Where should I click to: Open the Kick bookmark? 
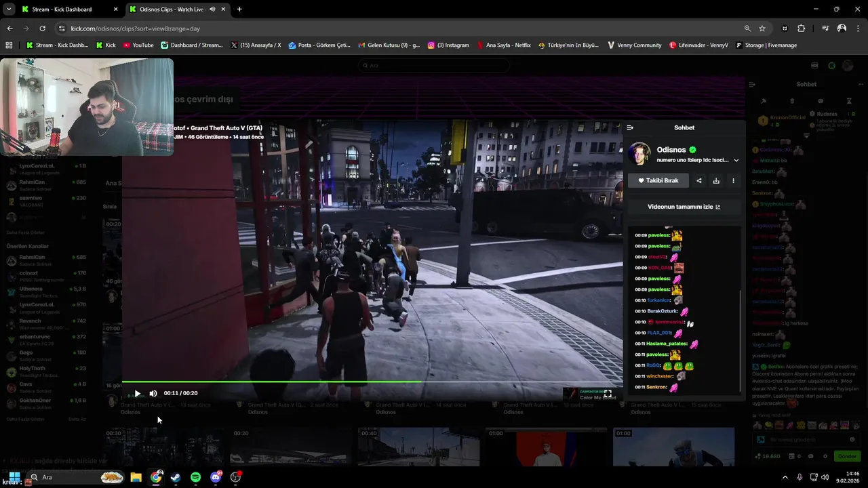pos(105,45)
